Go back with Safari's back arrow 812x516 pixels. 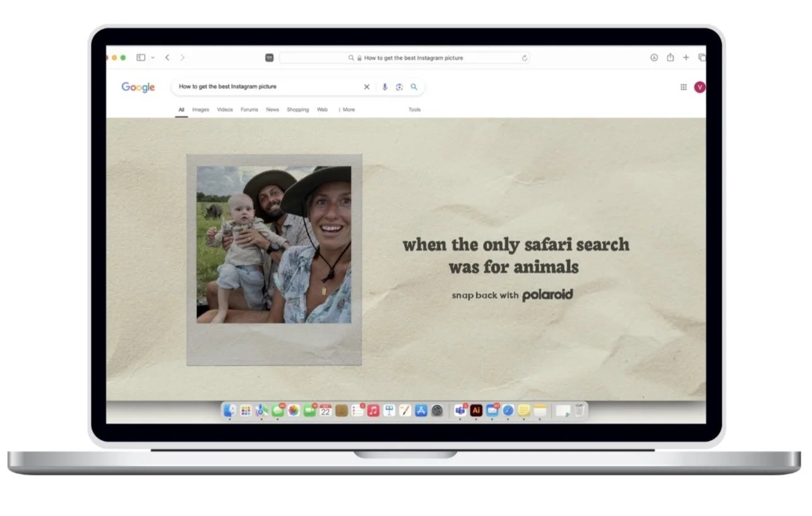click(167, 57)
